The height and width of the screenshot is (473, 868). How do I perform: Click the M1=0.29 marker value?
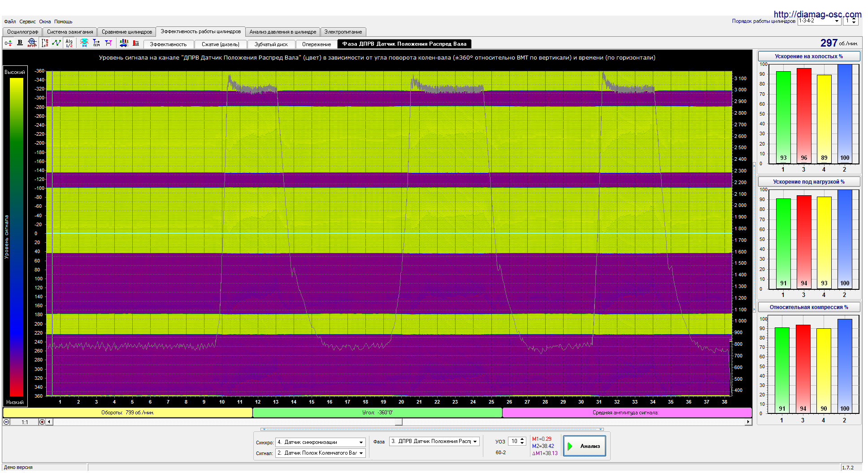[542, 439]
